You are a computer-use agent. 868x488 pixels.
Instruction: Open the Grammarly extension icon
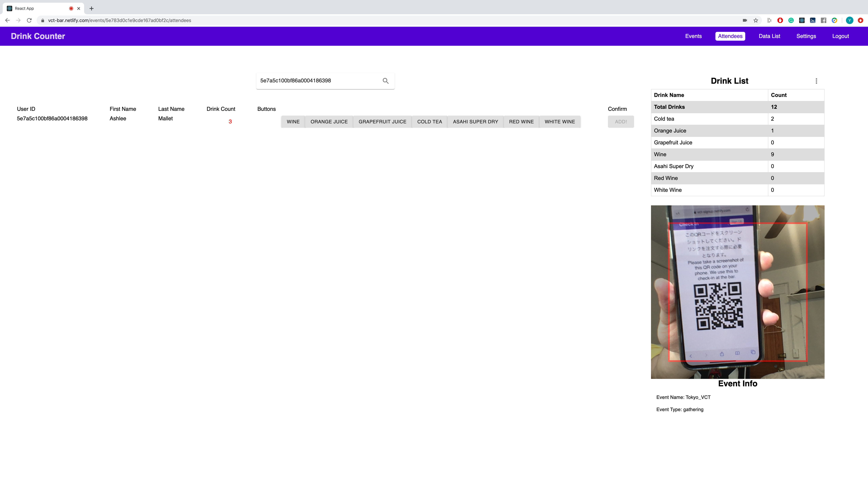tap(791, 21)
